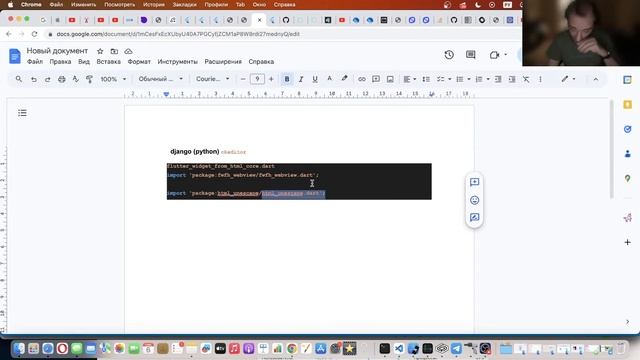This screenshot has width=640, height=360.
Task: Add a comment on selected text
Action: [x=474, y=182]
